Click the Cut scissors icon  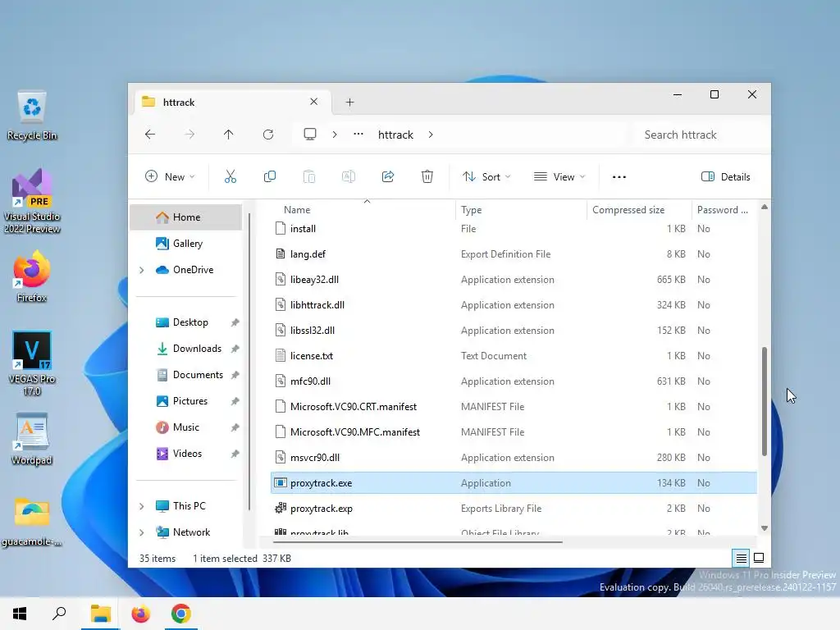231,177
